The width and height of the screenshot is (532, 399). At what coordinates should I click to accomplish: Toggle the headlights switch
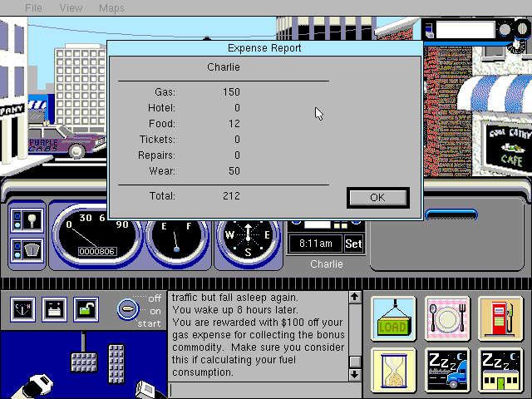click(27, 220)
